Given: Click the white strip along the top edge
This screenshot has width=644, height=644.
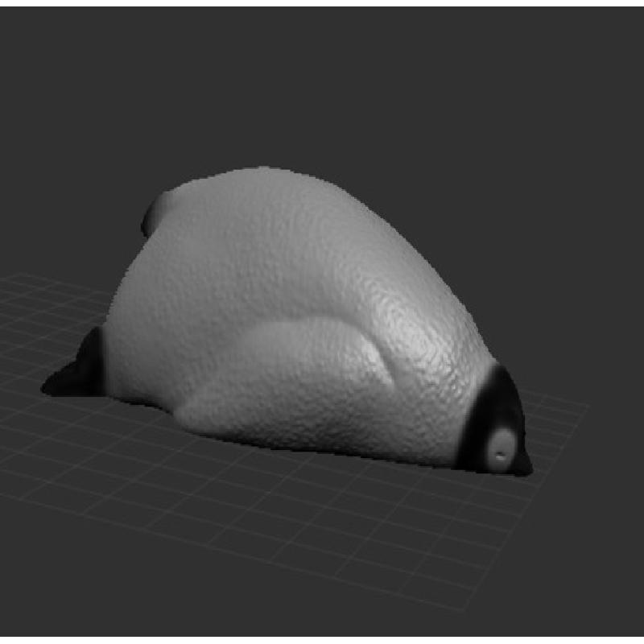Looking at the screenshot, I should (x=322, y=2).
